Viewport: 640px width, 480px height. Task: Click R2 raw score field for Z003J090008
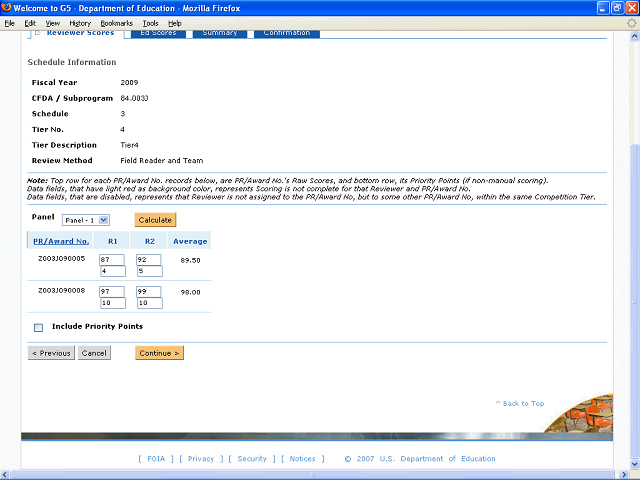pyautogui.click(x=149, y=291)
